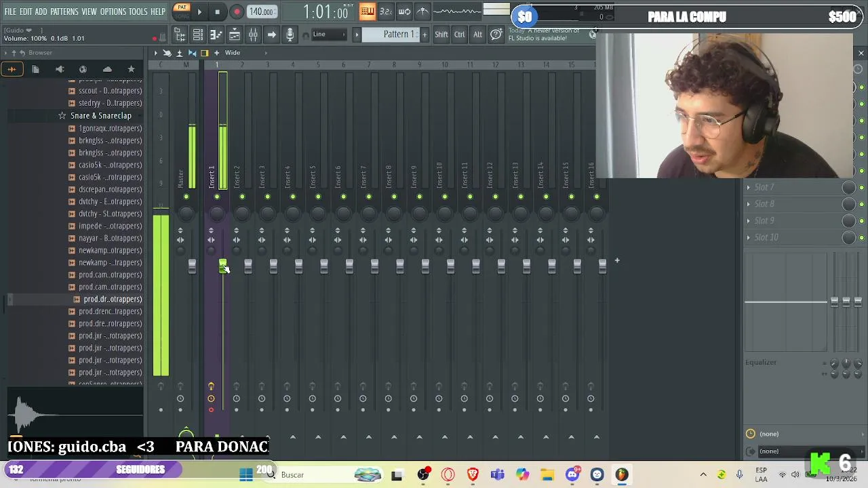Open mixer options arrow menu icon

tap(155, 53)
